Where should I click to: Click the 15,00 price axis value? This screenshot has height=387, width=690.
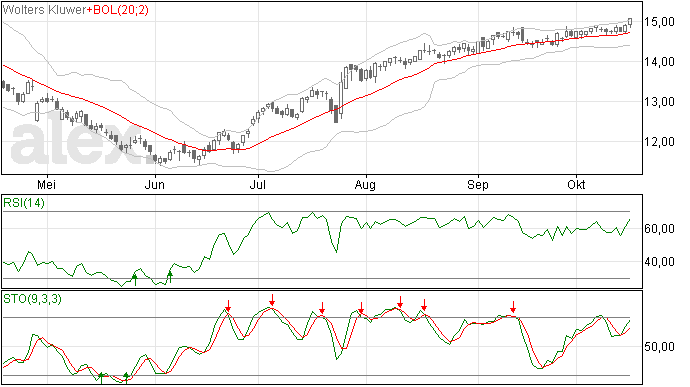tap(659, 22)
